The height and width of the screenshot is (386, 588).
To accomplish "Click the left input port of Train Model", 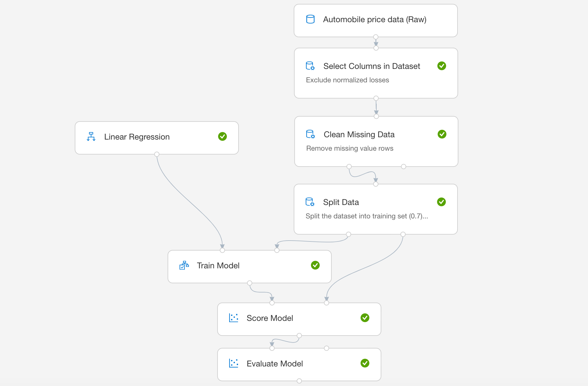I will 222,250.
